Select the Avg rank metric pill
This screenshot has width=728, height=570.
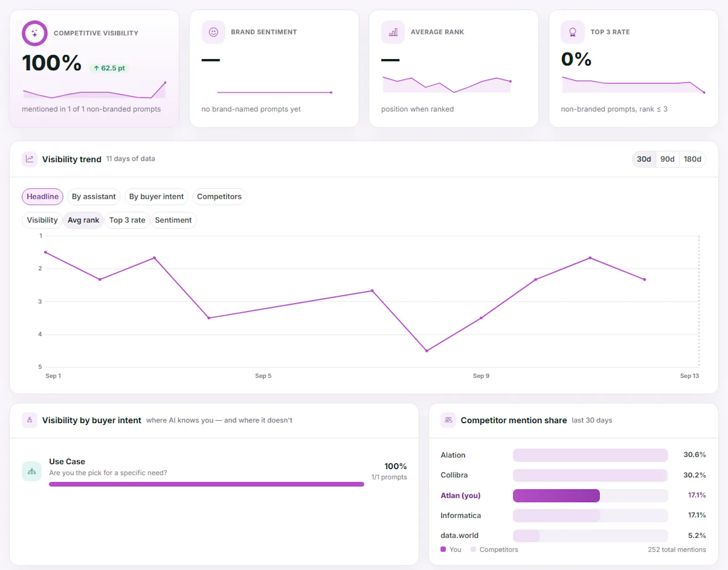click(83, 220)
